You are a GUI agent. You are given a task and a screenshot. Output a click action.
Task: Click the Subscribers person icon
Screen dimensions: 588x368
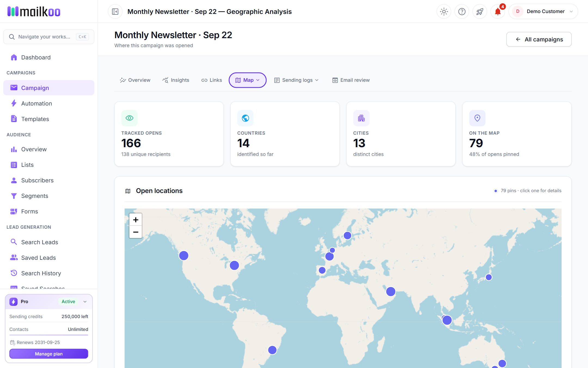click(x=14, y=180)
